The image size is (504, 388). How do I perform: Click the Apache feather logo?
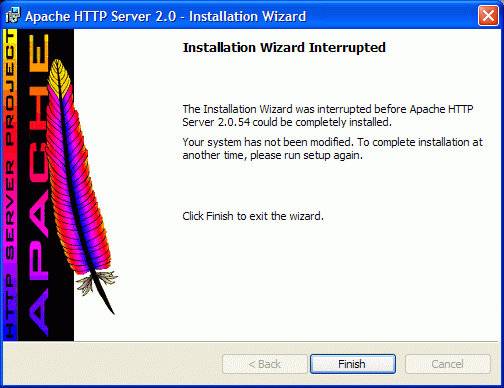click(80, 187)
